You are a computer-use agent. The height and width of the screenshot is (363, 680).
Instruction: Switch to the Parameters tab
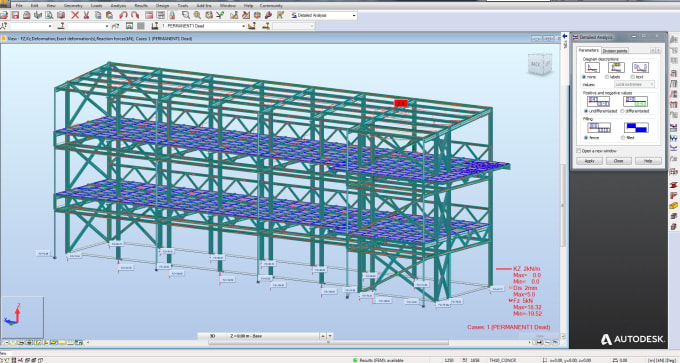[588, 50]
